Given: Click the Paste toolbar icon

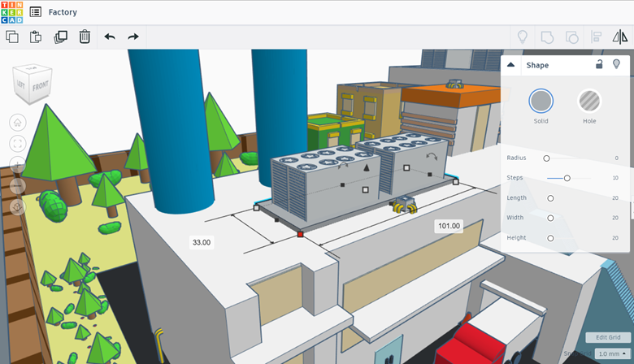Looking at the screenshot, I should 36,37.
